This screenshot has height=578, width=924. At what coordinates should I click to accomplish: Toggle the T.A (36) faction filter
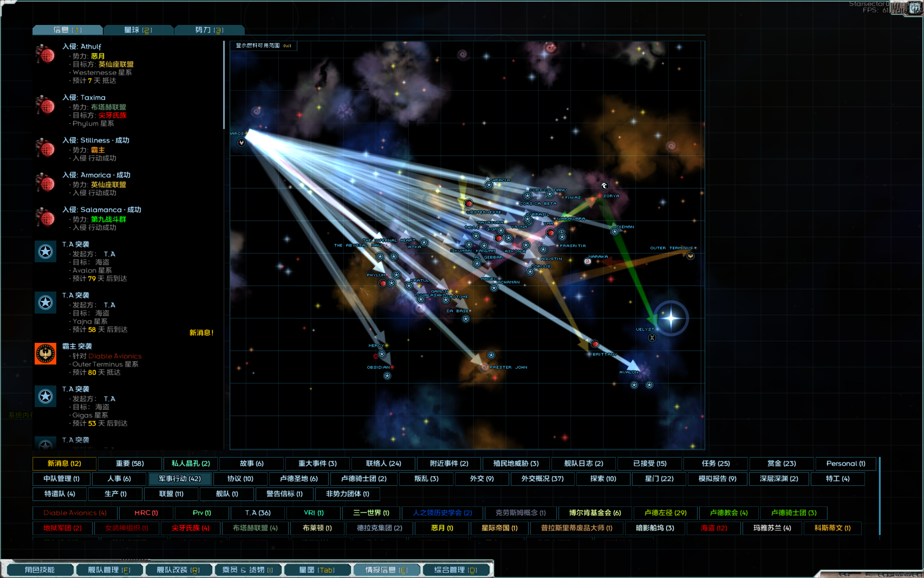point(258,513)
